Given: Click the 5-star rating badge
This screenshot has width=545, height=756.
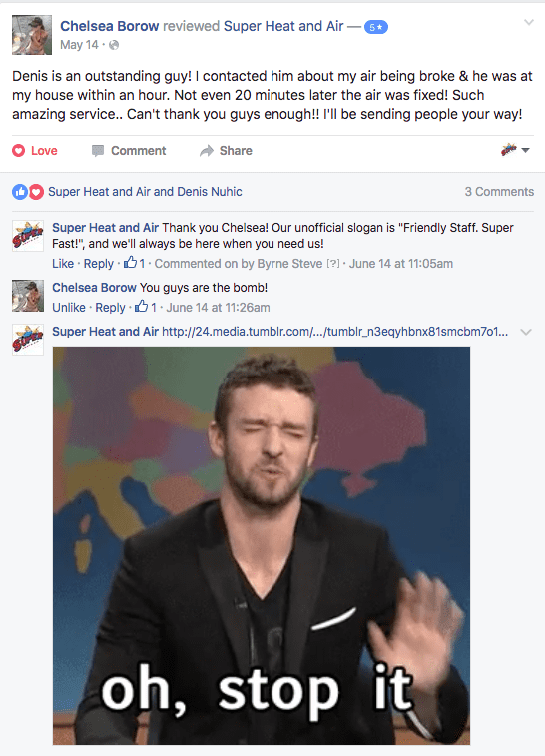Looking at the screenshot, I should pos(376,27).
